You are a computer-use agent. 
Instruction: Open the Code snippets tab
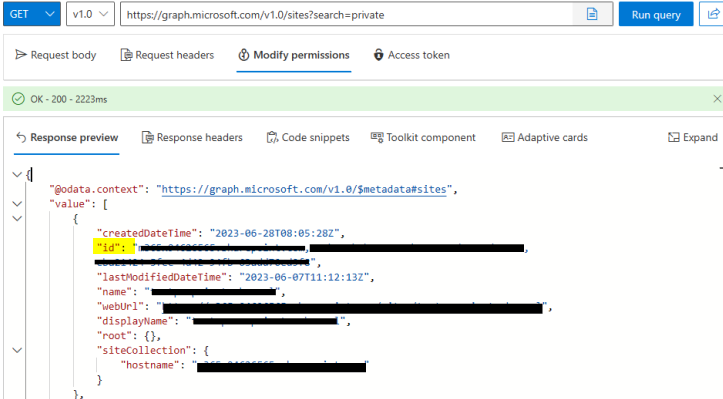coord(308,137)
